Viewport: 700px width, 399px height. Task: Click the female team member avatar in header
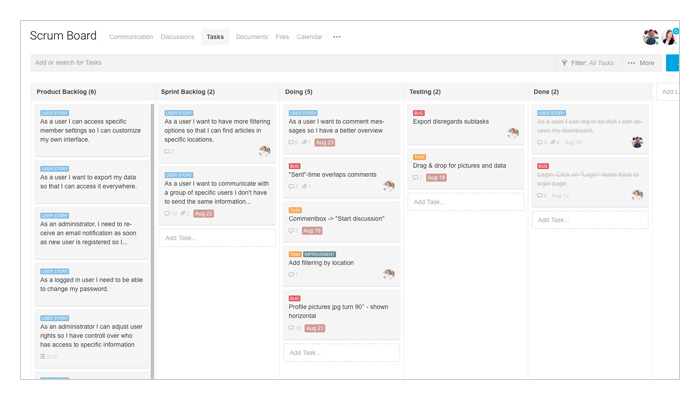point(669,37)
